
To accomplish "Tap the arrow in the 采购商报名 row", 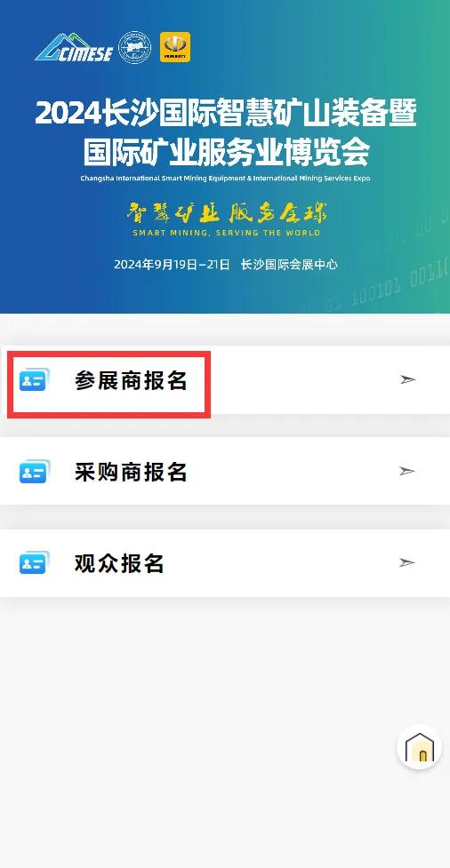I will click(x=406, y=471).
